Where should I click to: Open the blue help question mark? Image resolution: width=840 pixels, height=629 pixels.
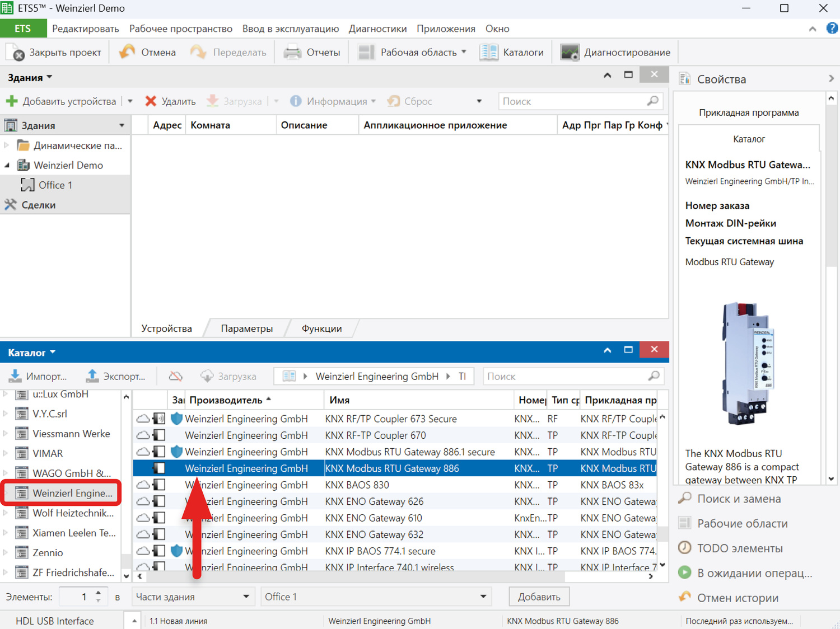(x=832, y=29)
